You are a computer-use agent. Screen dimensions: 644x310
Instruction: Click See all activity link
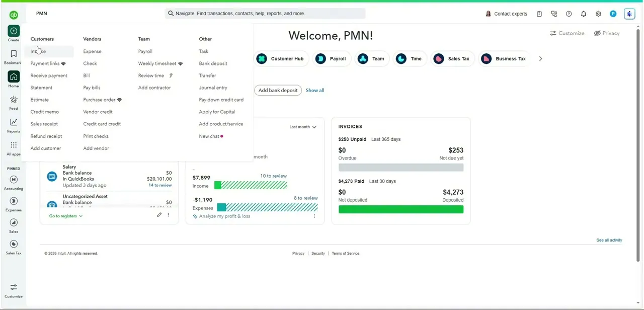pos(609,241)
